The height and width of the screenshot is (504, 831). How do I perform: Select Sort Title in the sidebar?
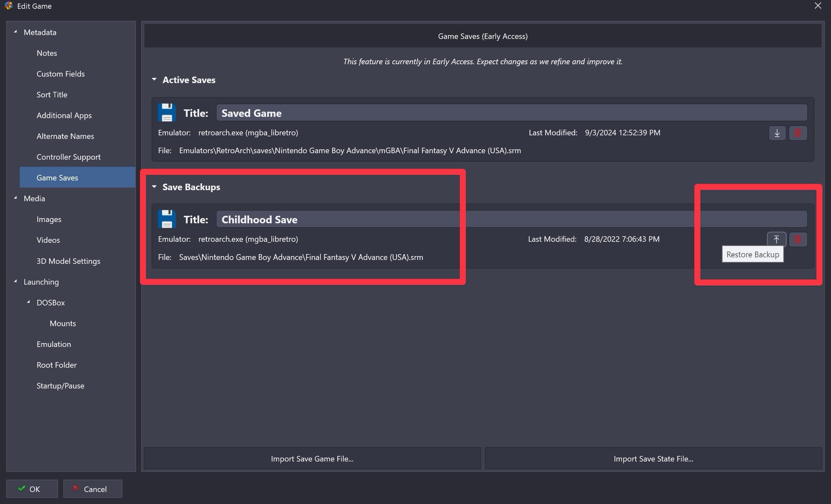52,95
